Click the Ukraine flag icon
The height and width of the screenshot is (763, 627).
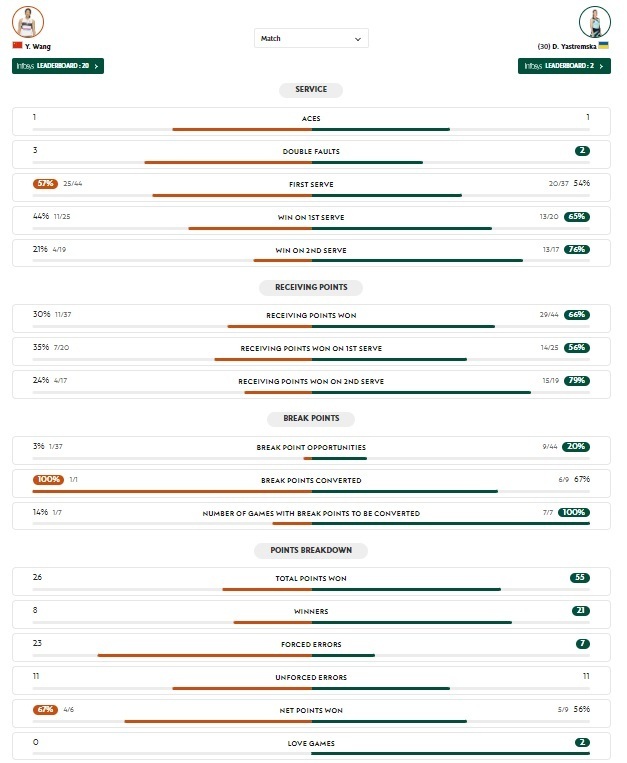tap(604, 46)
